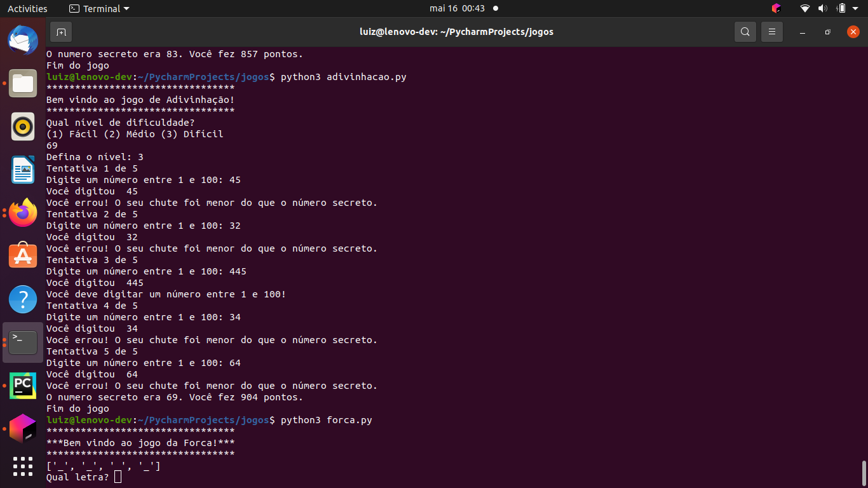The width and height of the screenshot is (868, 488).
Task: Select the Terminal icon in dock
Action: pyautogui.click(x=23, y=342)
